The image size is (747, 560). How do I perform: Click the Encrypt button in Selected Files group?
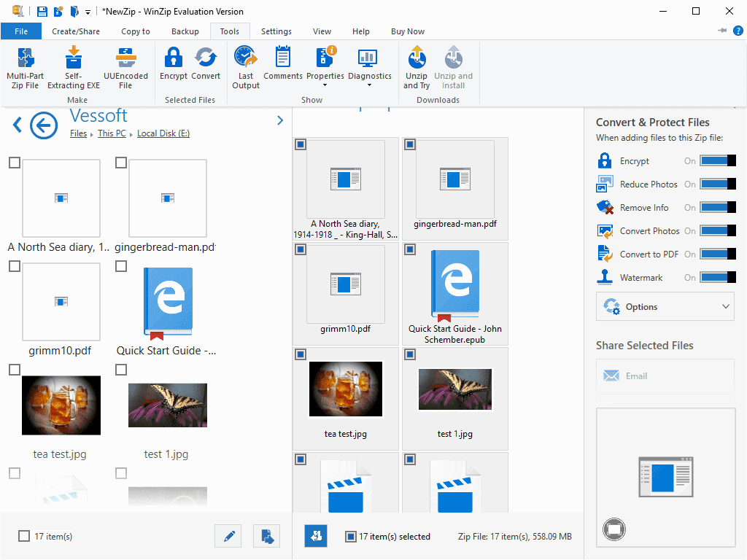[174, 63]
